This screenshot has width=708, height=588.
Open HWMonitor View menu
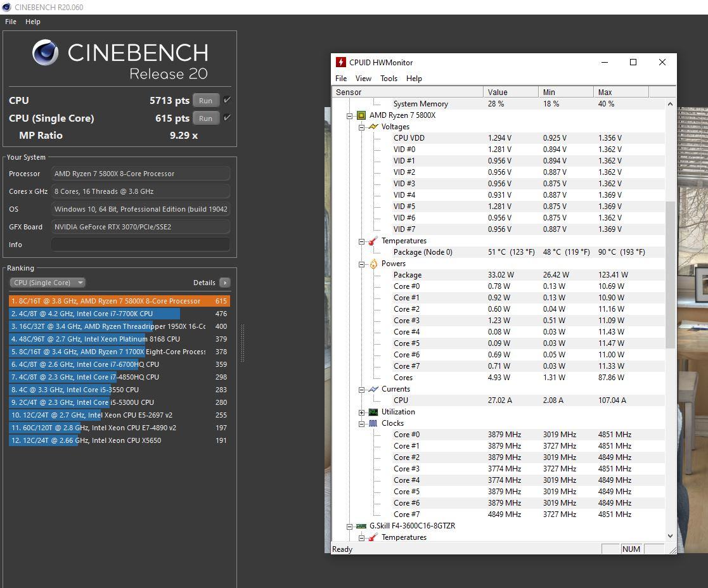pyautogui.click(x=363, y=79)
